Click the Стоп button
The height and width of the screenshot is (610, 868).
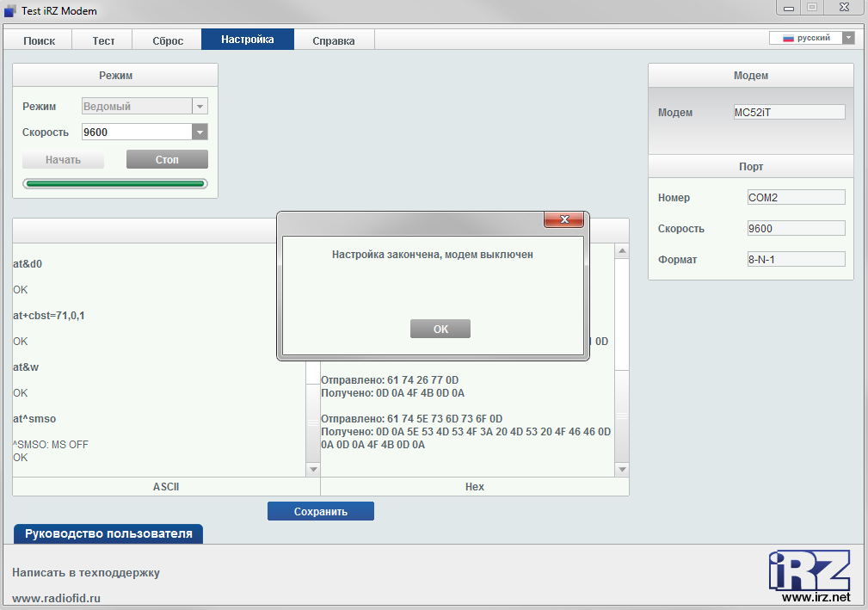(x=167, y=160)
